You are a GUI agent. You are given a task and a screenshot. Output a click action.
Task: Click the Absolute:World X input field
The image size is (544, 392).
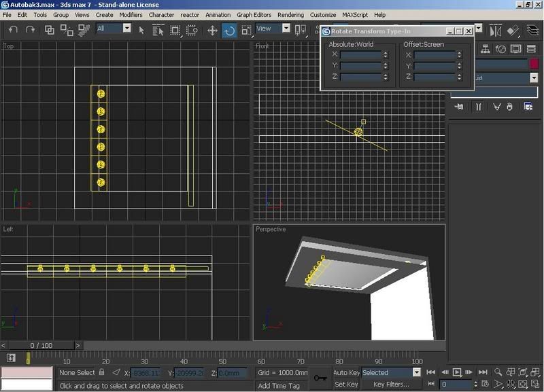(360, 54)
